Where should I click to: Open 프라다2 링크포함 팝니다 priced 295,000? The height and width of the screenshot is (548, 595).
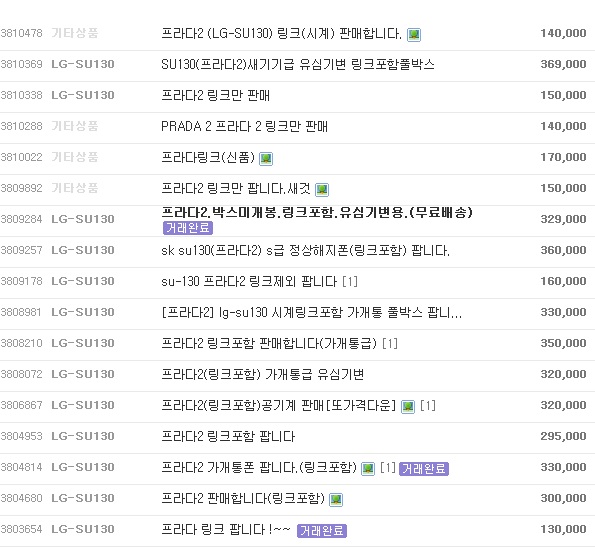click(x=228, y=436)
